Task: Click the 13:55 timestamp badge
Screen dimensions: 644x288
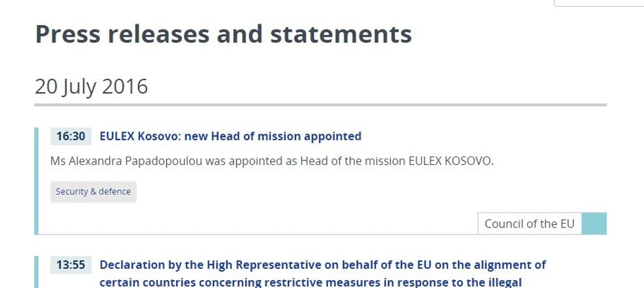Action: point(70,265)
